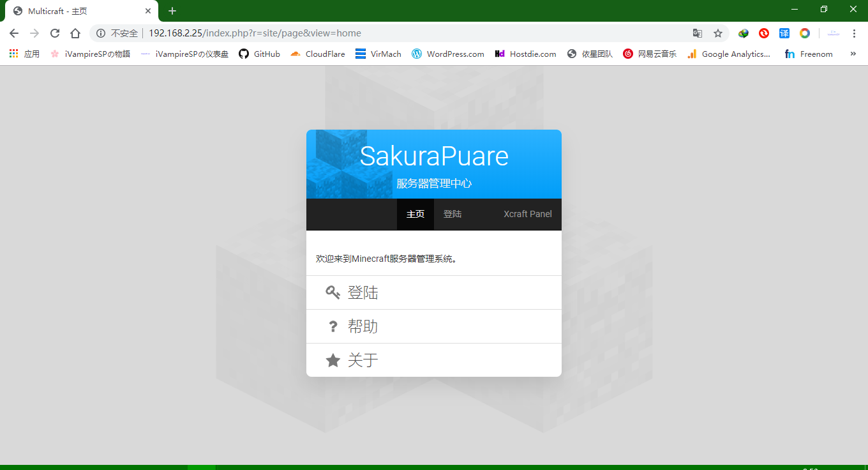Open the 应用 apps shortcut
The image size is (868, 470).
(24, 54)
